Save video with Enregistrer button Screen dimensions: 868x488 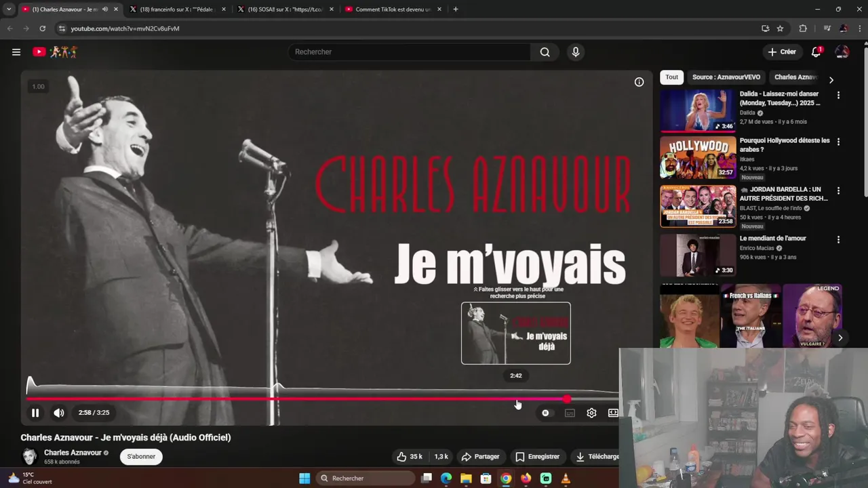click(538, 457)
